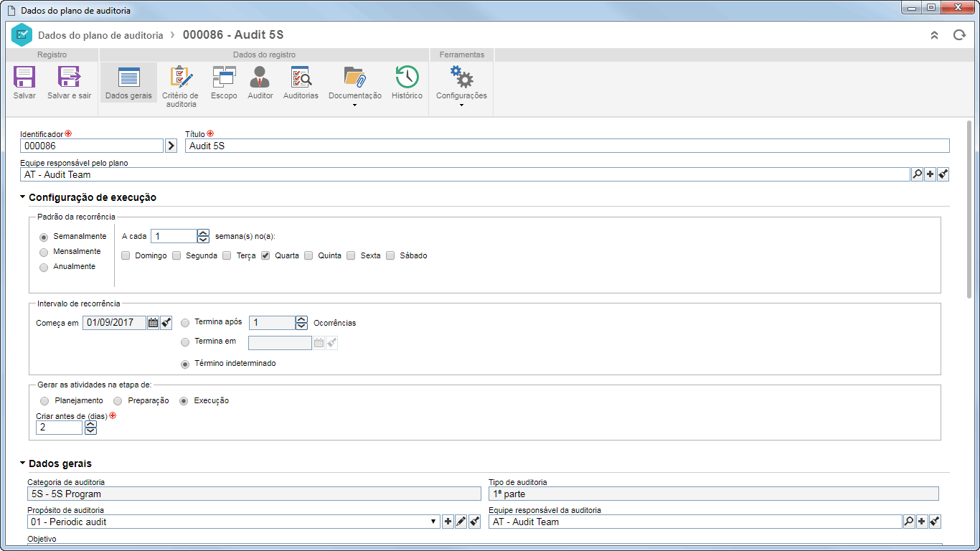Check the Sexta checkbox
The height and width of the screenshot is (551, 980).
coord(351,255)
